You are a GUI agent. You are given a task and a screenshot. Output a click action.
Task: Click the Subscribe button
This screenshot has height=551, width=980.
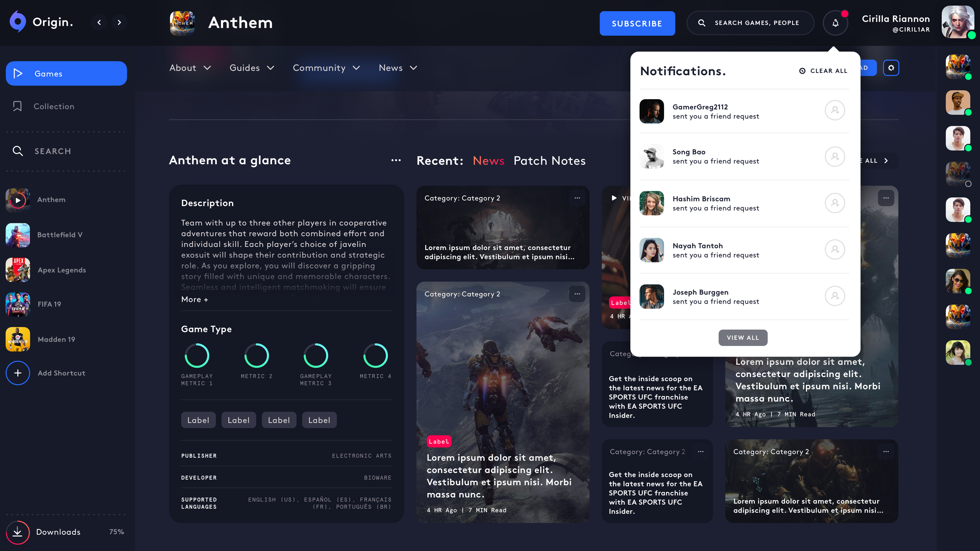[x=637, y=24]
